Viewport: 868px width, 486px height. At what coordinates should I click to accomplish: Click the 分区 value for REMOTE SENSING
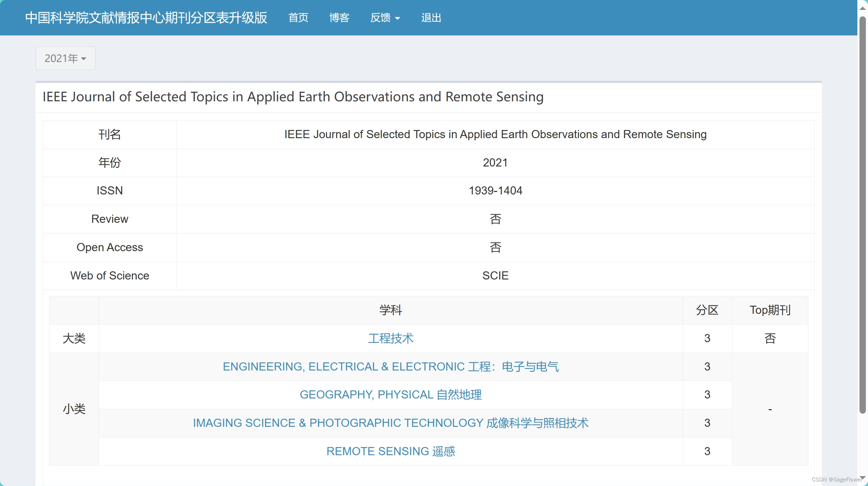click(707, 451)
